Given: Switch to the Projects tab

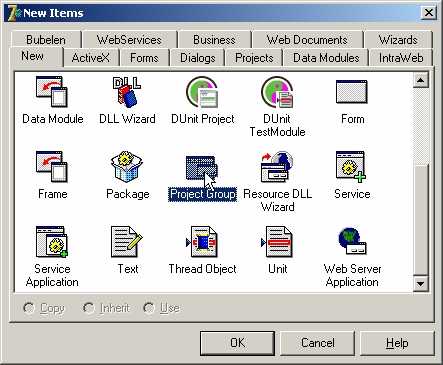Looking at the screenshot, I should click(x=254, y=58).
